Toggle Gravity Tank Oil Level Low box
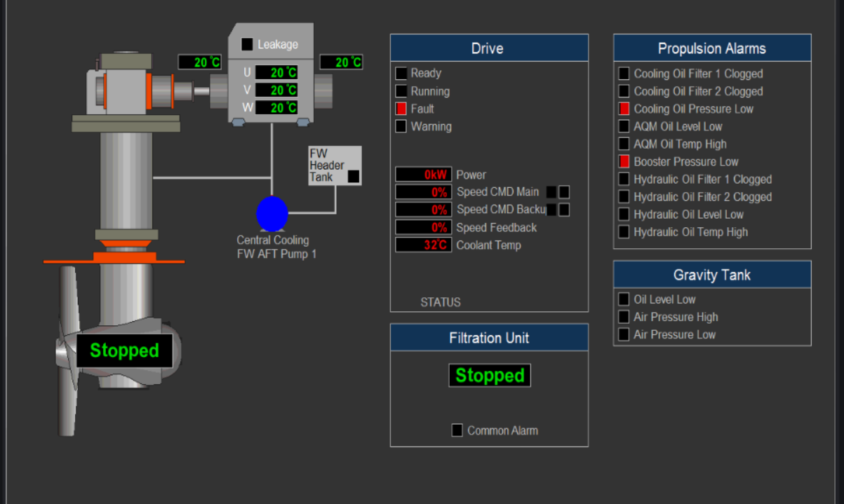Screen dimensions: 844x504 624,299
